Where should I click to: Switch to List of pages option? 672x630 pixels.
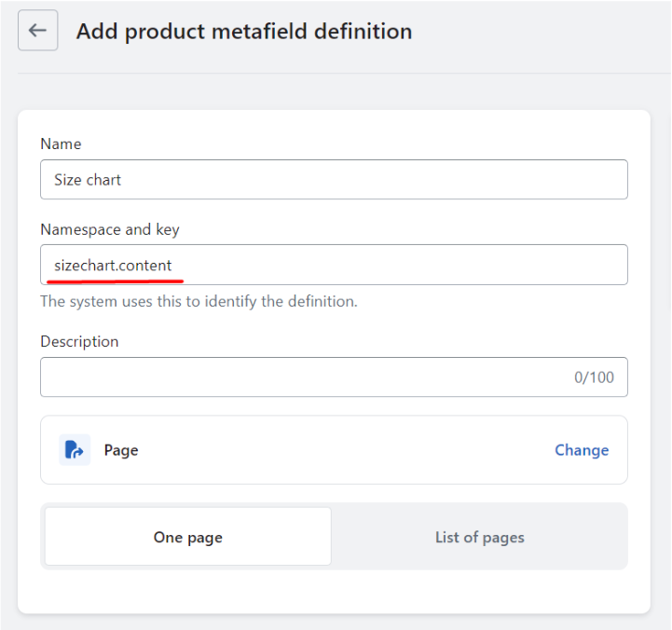[x=480, y=537]
